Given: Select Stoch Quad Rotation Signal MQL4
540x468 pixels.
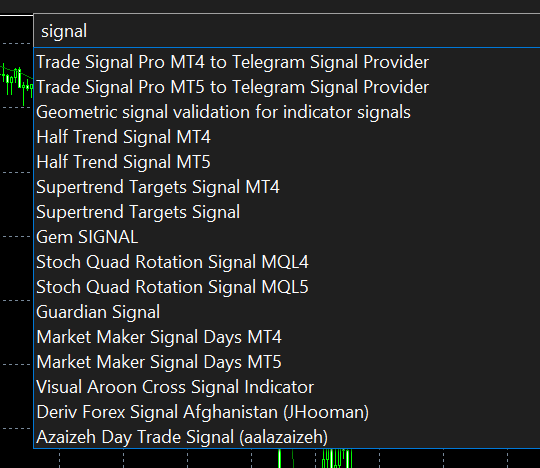Looking at the screenshot, I should click(287, 262).
